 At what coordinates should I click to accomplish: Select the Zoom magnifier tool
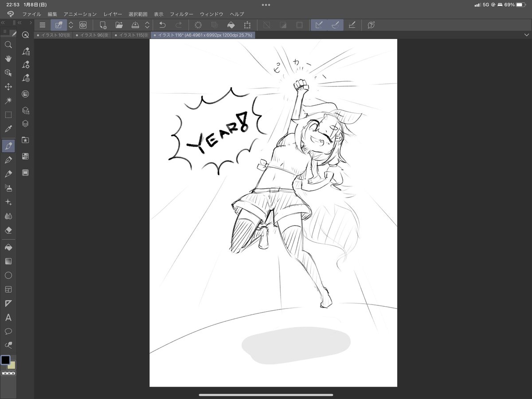[8, 44]
